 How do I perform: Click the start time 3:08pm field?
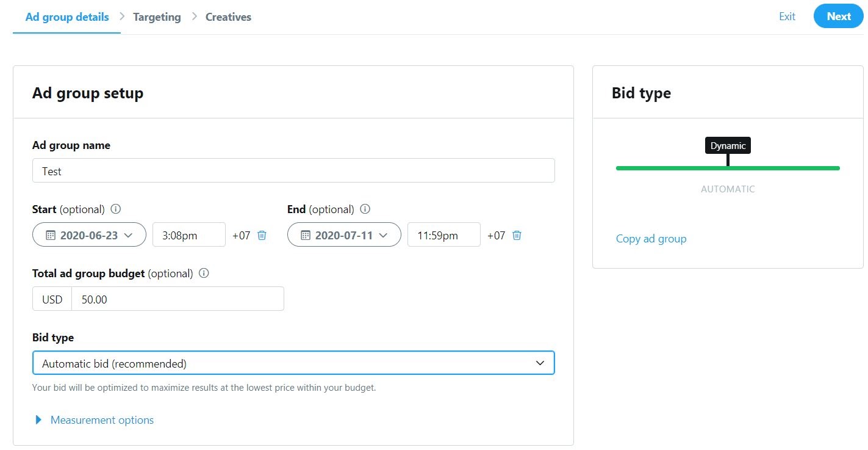tap(188, 235)
